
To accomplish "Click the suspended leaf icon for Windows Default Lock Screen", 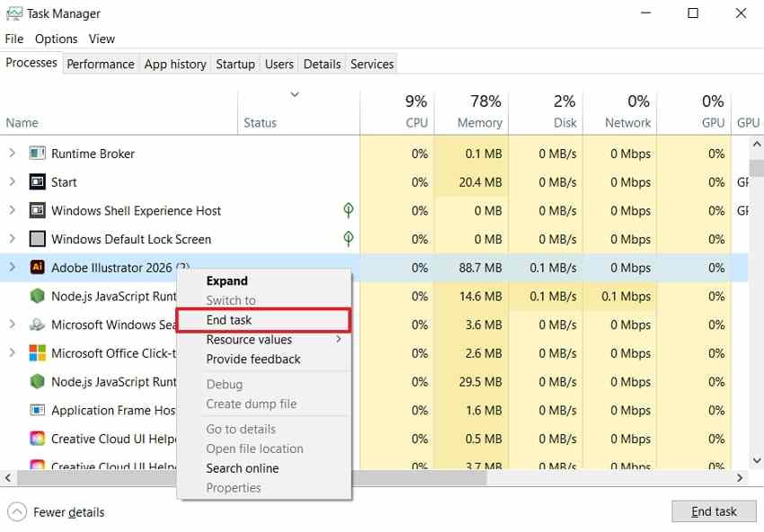I will [x=349, y=238].
